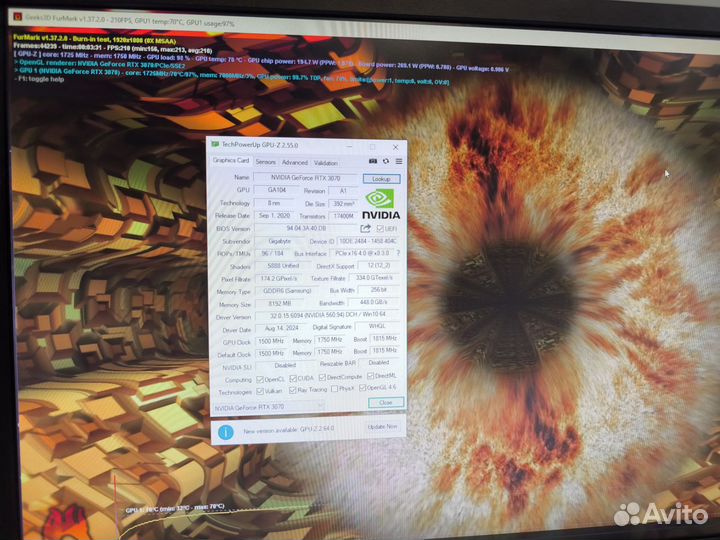This screenshot has height=540, width=720.
Task: Click the BIOS Version field
Action: [306, 228]
